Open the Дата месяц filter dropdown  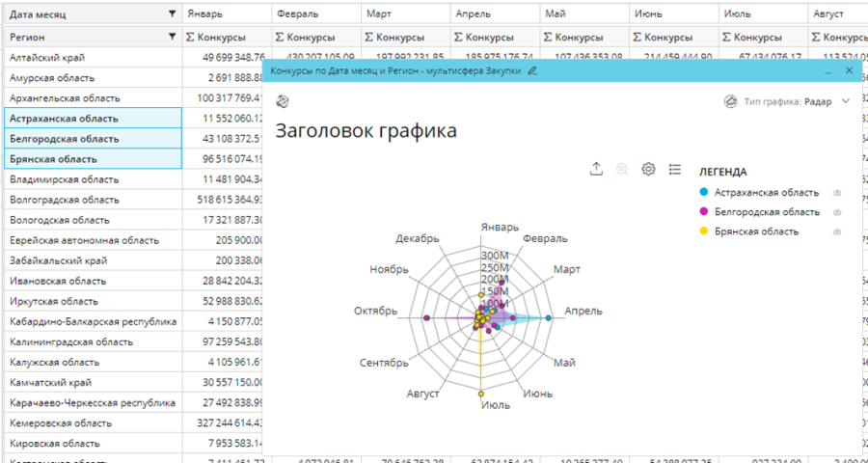172,14
